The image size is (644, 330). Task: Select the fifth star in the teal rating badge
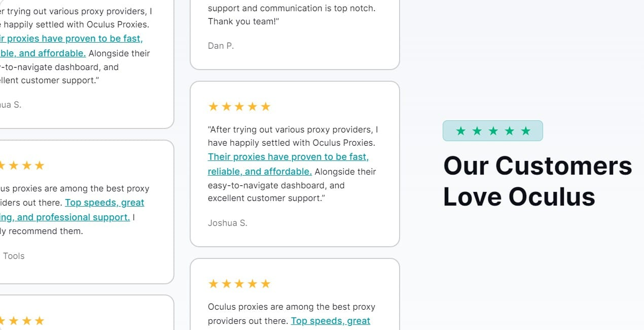(525, 130)
